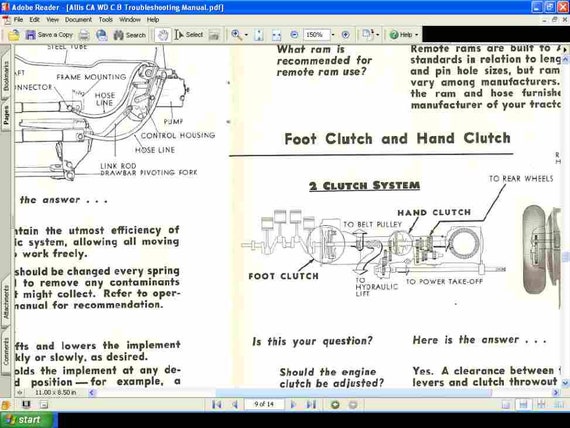Switch to Continuous Facing layout
Image resolution: width=570 pixels, height=428 pixels.
(541, 404)
